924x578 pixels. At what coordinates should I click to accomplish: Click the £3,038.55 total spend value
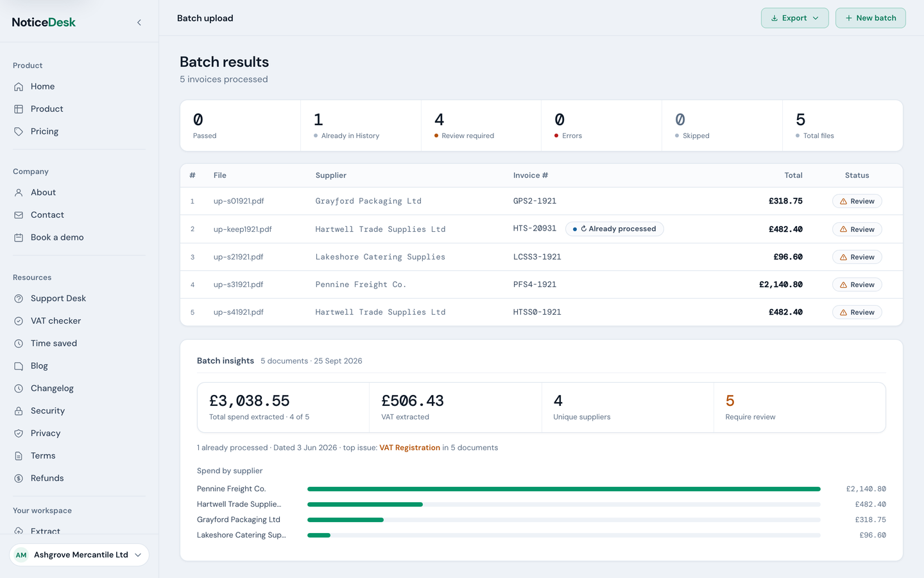point(250,401)
